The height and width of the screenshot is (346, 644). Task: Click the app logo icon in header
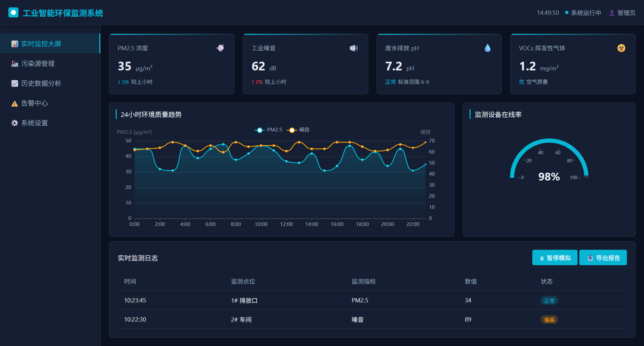(13, 13)
